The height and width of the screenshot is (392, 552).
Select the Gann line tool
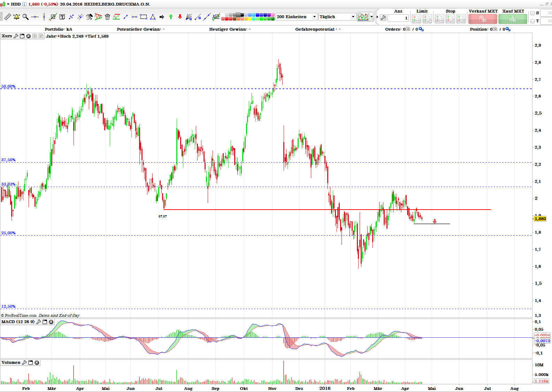coord(198,17)
